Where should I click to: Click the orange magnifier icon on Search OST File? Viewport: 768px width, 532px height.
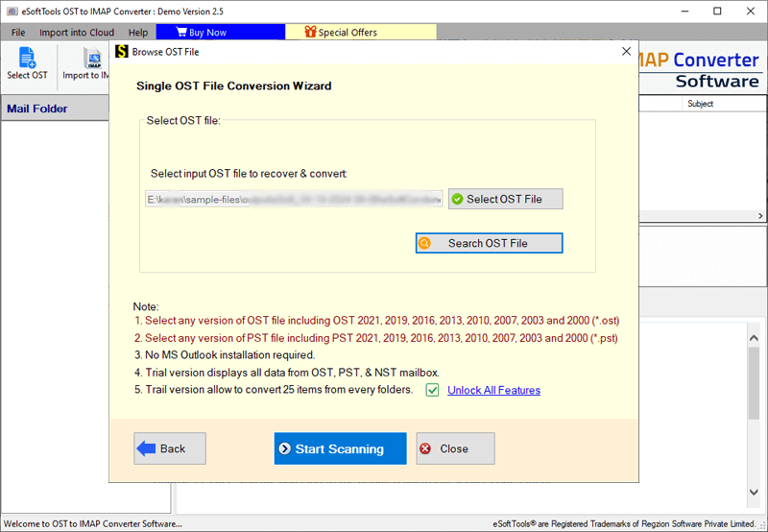[x=424, y=243]
